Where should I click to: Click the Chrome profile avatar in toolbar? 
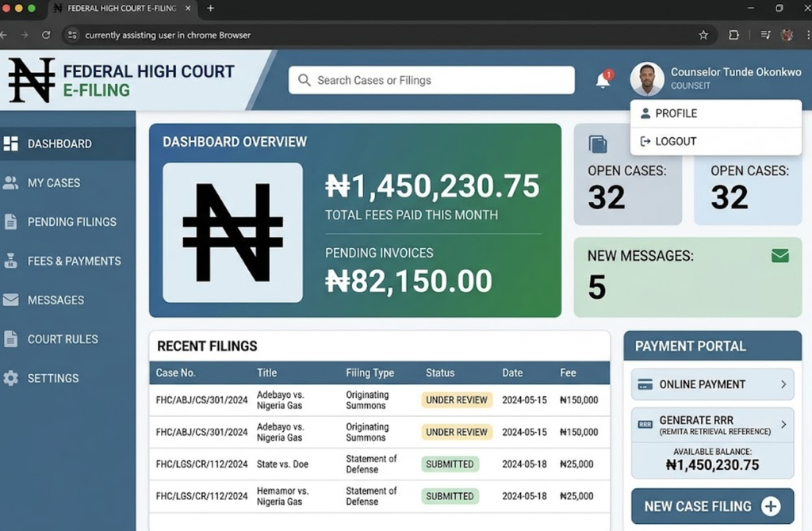pyautogui.click(x=787, y=35)
